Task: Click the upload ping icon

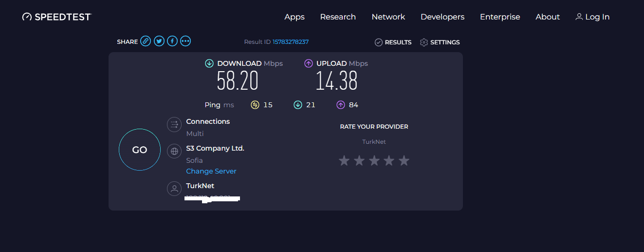Action: pyautogui.click(x=341, y=105)
